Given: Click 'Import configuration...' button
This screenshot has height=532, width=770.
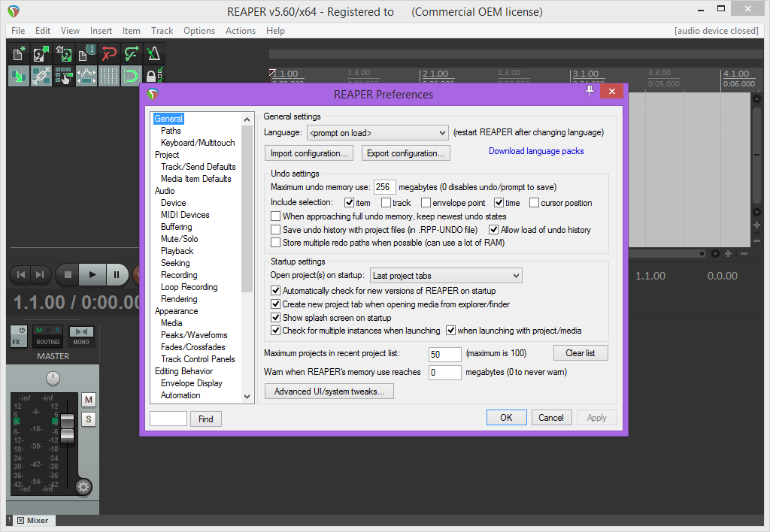Looking at the screenshot, I should [x=309, y=153].
